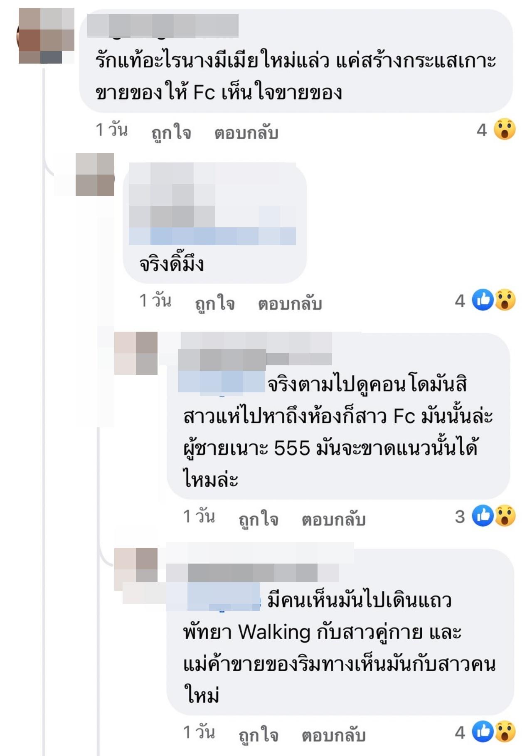
Task: Click wow emoji on the 555 comment
Action: point(505,516)
